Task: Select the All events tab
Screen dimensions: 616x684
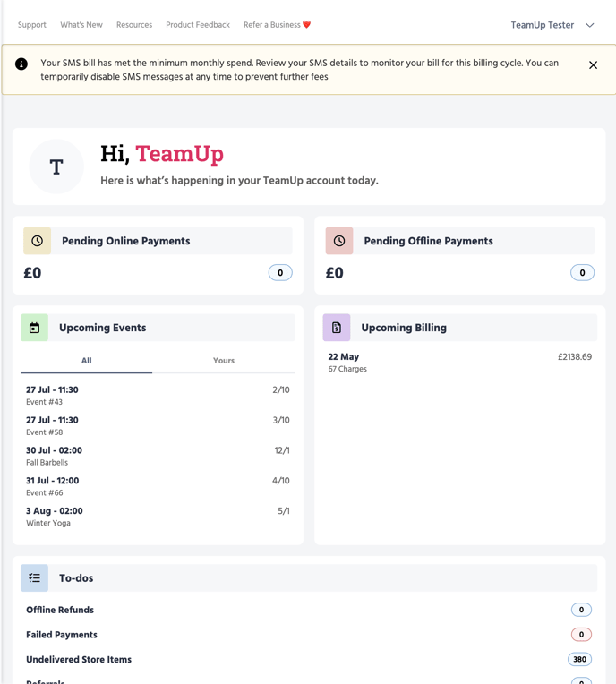Action: (x=86, y=361)
